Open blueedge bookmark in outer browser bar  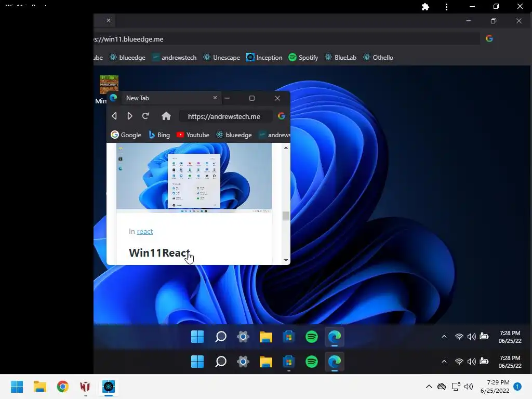[127, 57]
